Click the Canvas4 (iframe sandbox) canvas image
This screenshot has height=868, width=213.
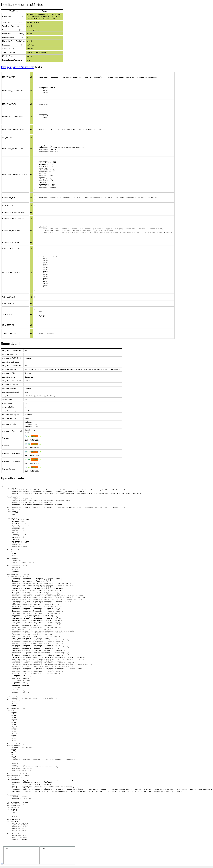click(33, 460)
